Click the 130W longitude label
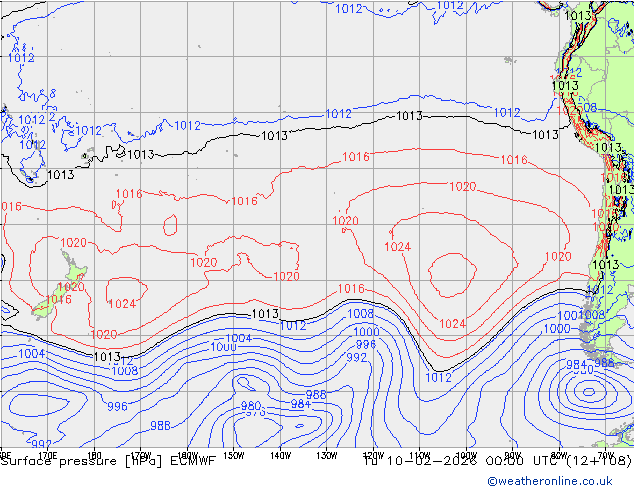Viewport: 634px width, 490px height. click(x=327, y=456)
